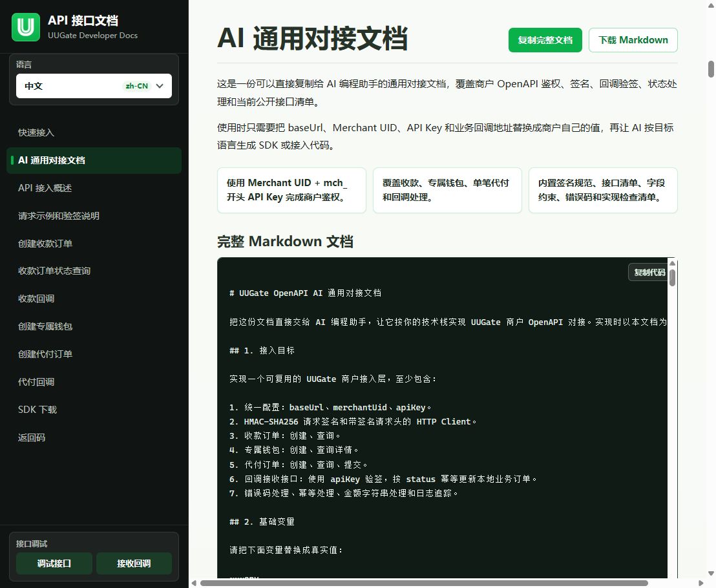Click line 请把下面变量替换成真实值
Viewport: 716px width, 588px height.
(x=286, y=550)
